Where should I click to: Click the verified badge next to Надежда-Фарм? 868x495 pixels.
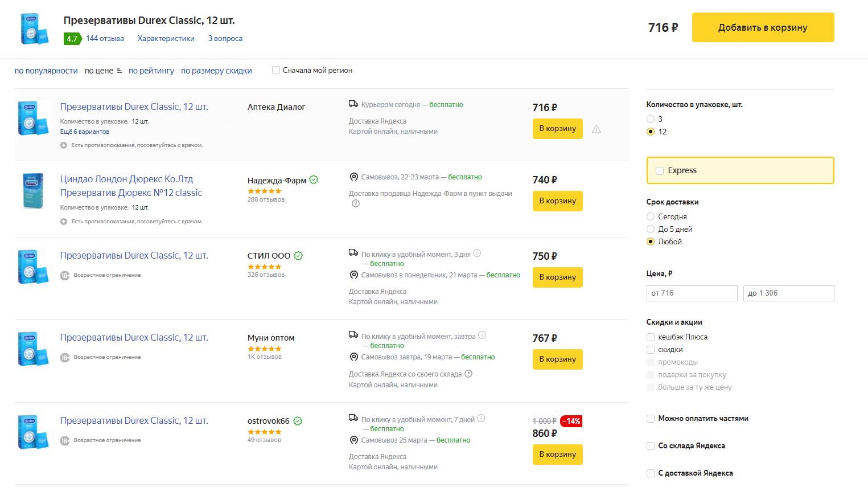coord(314,180)
